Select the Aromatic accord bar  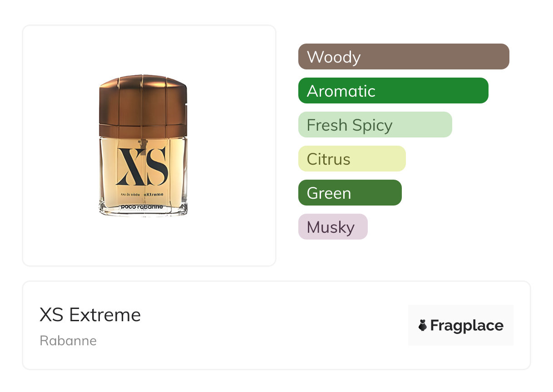(x=393, y=91)
